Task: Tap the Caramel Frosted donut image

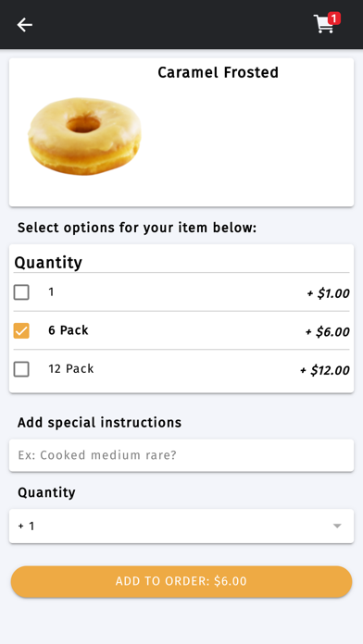Action: point(84,136)
